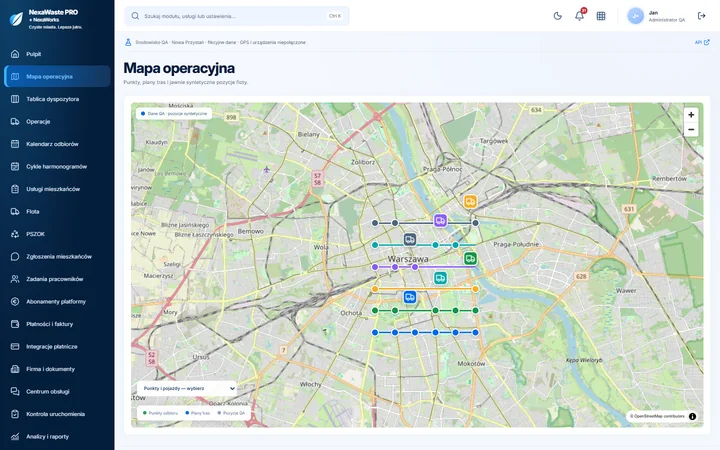Screen dimensions: 720x450
Task: Open the Punkty i pojazdy dropdown
Action: pyautogui.click(x=187, y=388)
